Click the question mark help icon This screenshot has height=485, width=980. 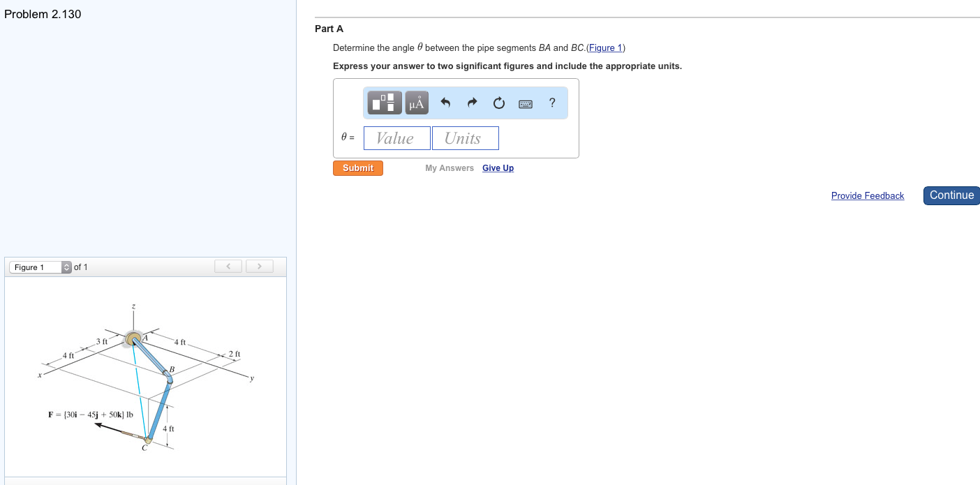click(x=551, y=103)
